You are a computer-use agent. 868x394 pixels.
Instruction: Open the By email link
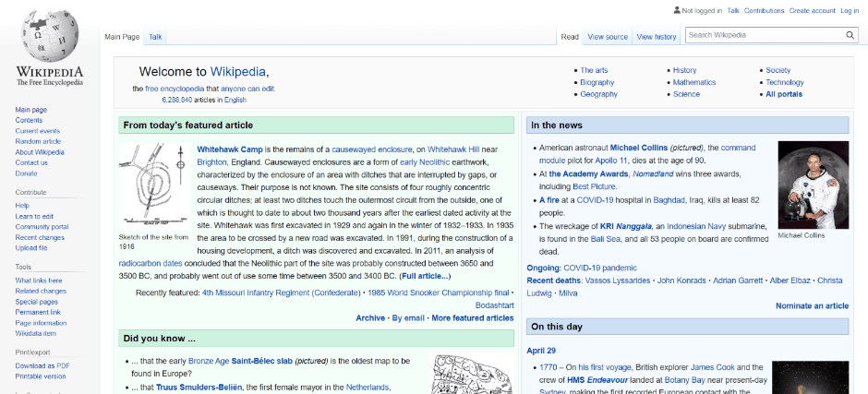(x=408, y=318)
